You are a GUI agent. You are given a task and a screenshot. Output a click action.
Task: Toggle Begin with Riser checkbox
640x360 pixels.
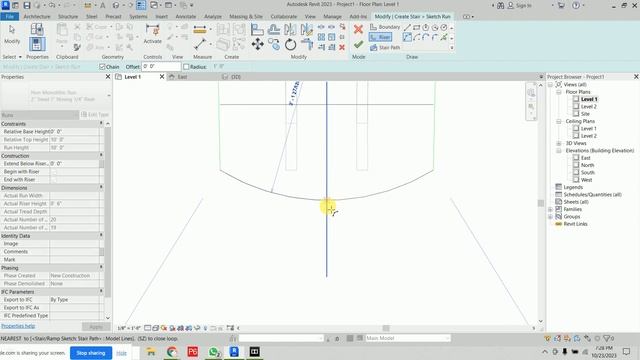pyautogui.click(x=53, y=172)
